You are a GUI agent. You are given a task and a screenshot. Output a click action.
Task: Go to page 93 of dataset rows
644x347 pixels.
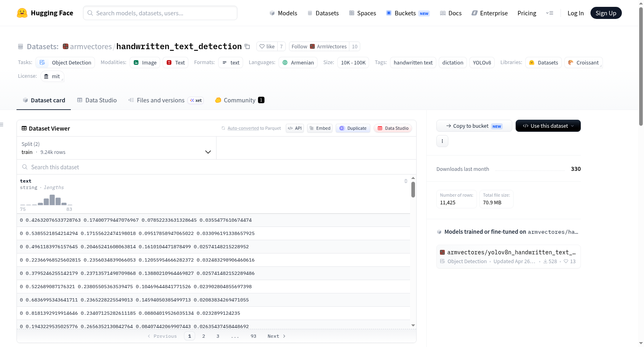(253, 336)
